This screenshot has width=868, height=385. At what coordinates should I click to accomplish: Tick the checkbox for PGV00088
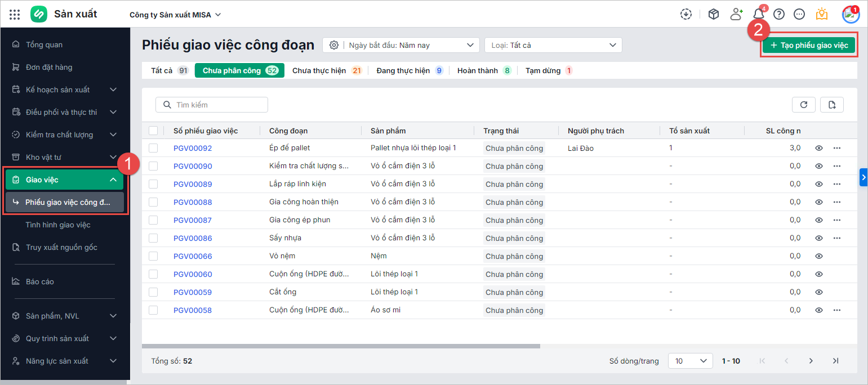coord(153,202)
